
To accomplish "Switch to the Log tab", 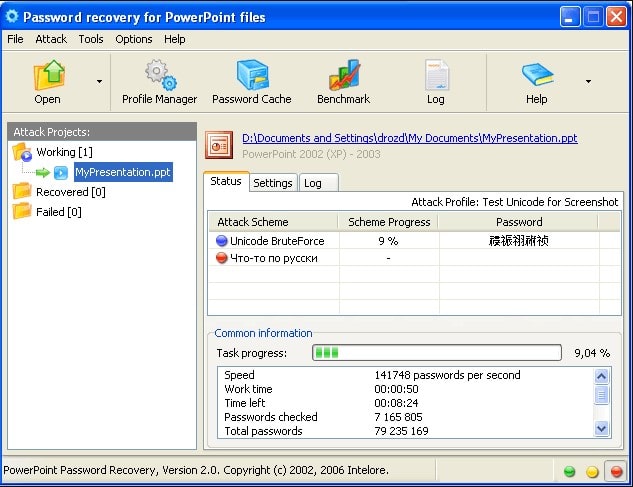I will click(x=318, y=183).
